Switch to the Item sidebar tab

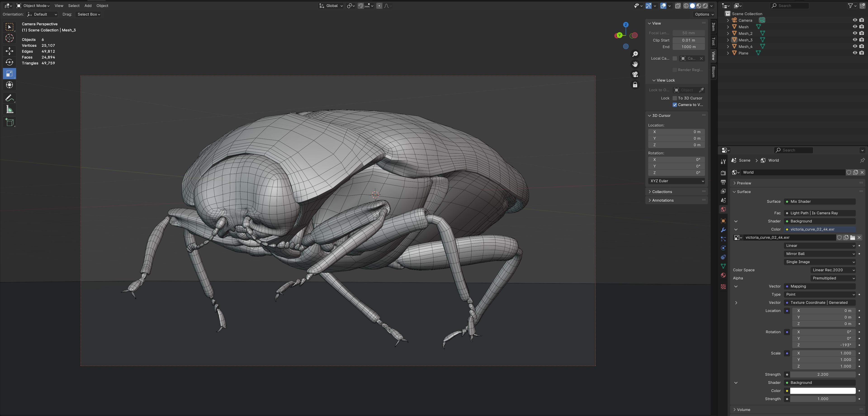point(713,27)
